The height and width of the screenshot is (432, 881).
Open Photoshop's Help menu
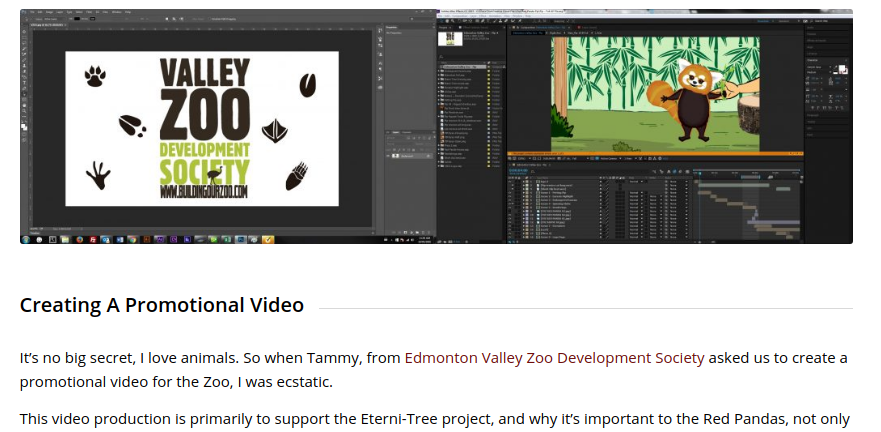(x=128, y=12)
